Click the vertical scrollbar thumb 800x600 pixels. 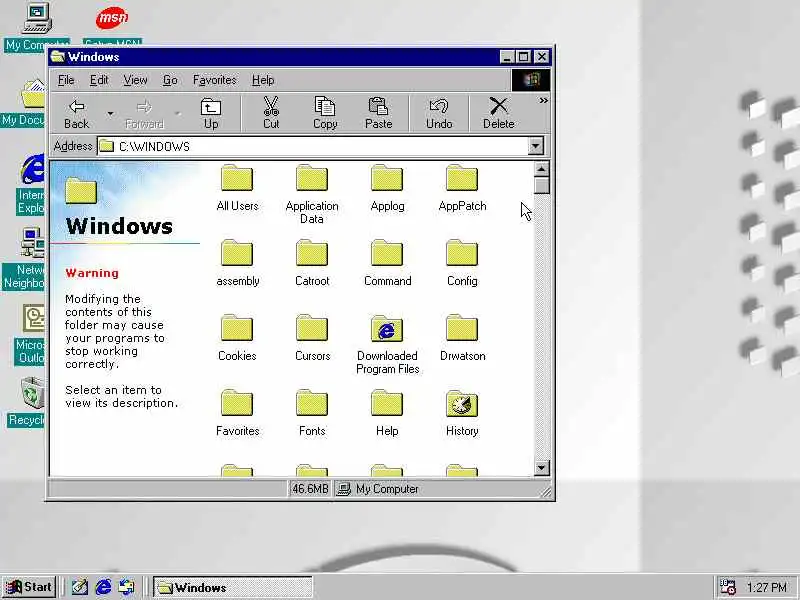541,185
